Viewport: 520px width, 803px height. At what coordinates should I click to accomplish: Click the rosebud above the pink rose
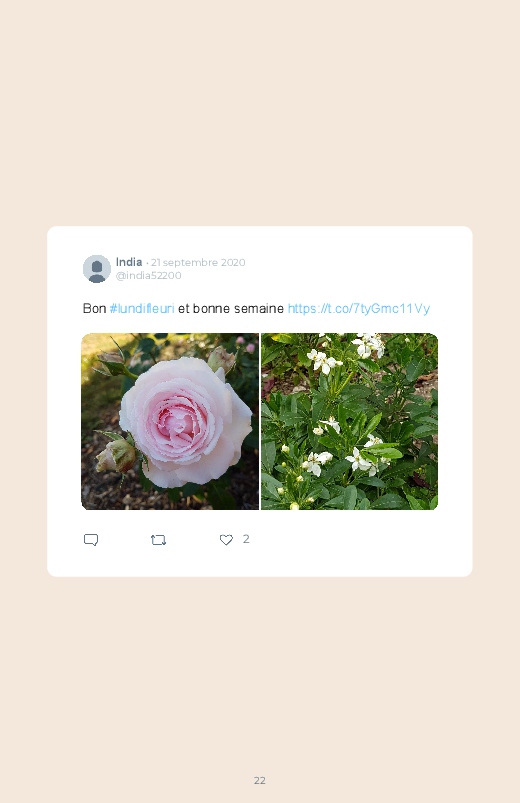tap(222, 359)
